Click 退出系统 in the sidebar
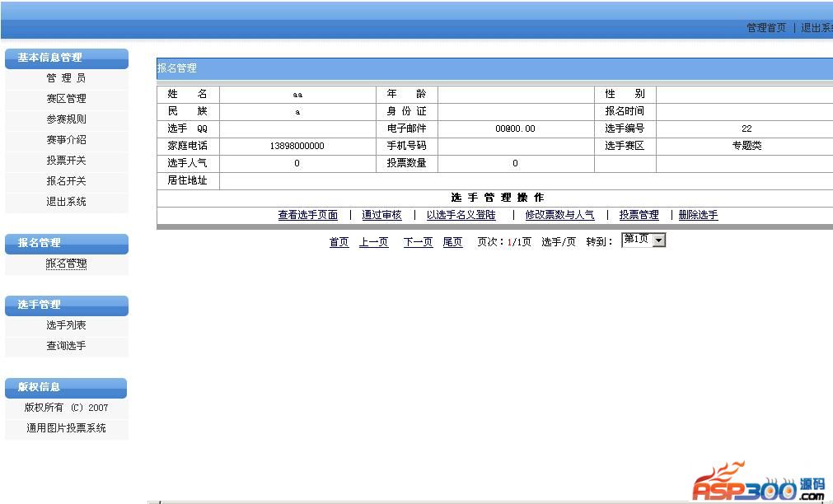This screenshot has width=833, height=504. coord(66,202)
